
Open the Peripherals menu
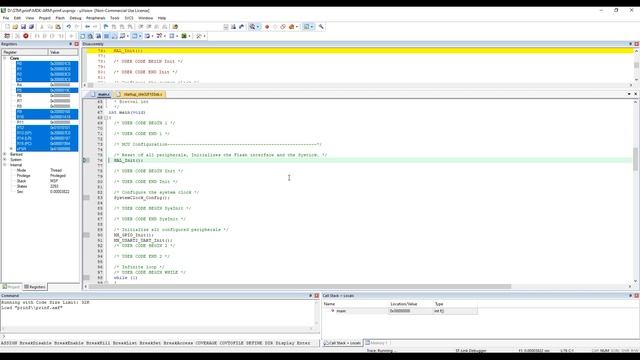point(96,18)
